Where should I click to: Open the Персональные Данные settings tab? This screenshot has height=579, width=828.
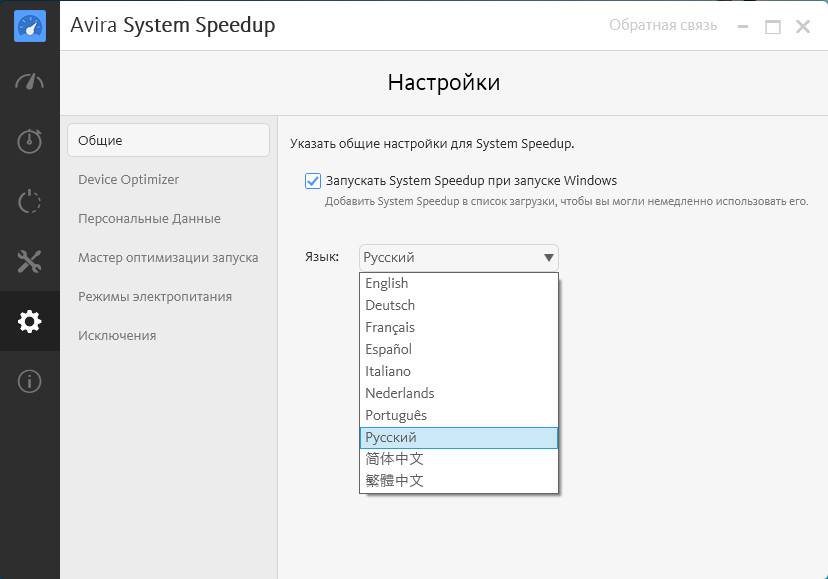click(149, 219)
